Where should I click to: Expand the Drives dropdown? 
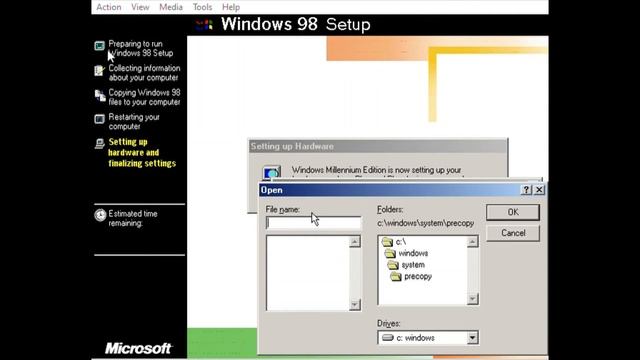[x=472, y=338]
